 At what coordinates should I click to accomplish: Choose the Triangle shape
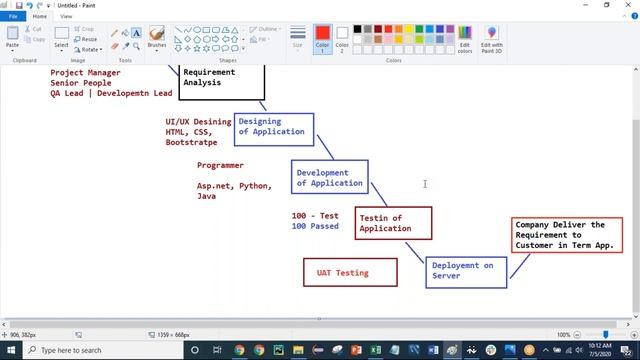click(235, 30)
